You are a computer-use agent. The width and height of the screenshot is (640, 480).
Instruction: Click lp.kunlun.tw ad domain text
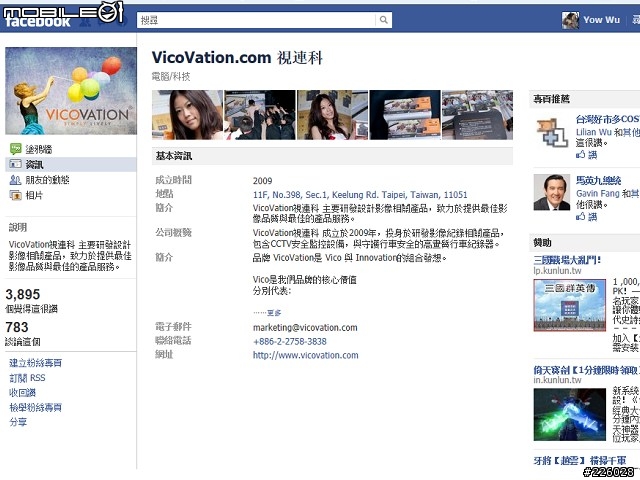(558, 271)
